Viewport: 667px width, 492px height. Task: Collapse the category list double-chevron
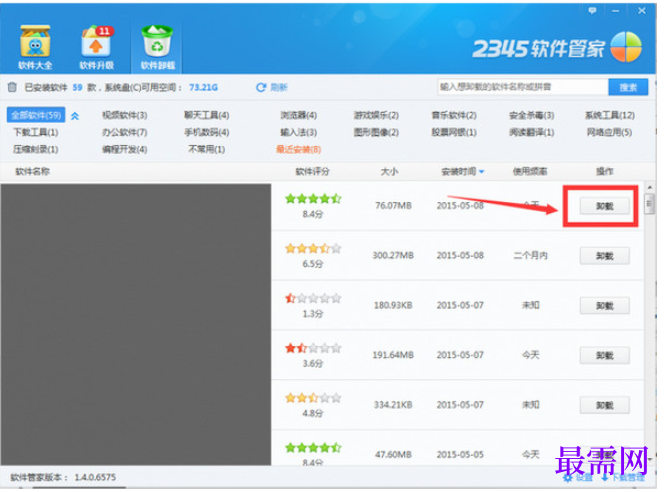click(75, 116)
